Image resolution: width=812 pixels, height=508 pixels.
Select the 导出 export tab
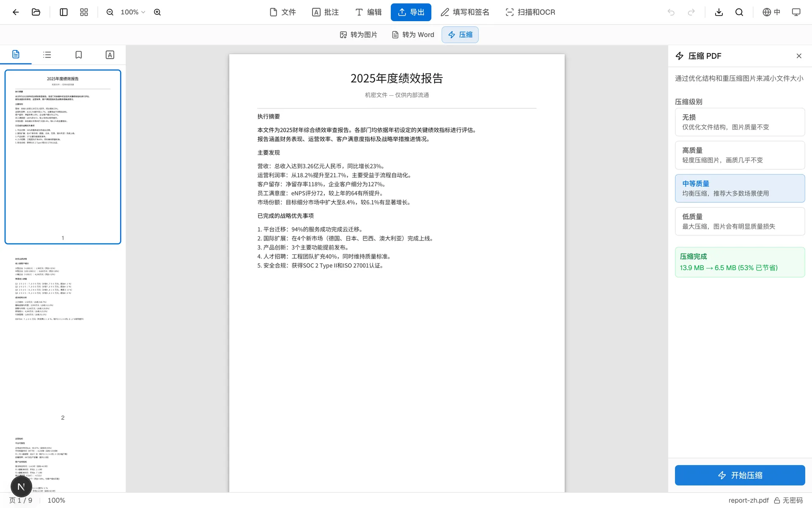click(411, 12)
